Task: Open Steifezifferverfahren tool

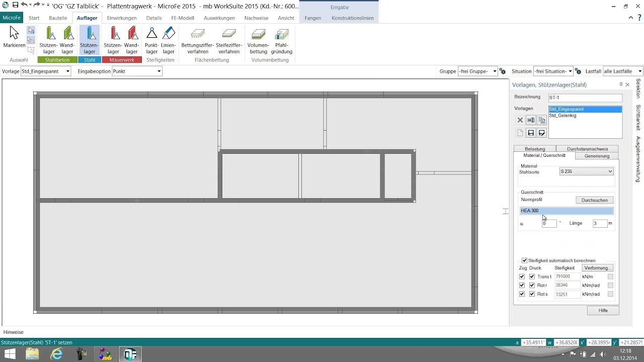Action: [229, 40]
